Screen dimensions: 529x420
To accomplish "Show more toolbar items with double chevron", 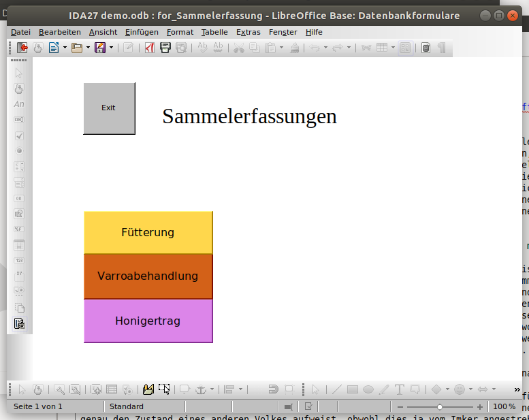I will pos(517,389).
